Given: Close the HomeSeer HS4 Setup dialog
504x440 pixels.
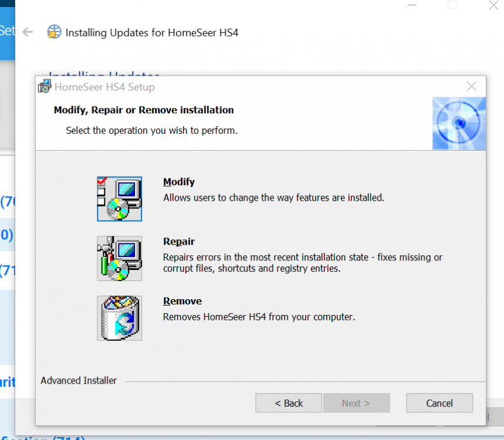Looking at the screenshot, I should click(x=471, y=86).
